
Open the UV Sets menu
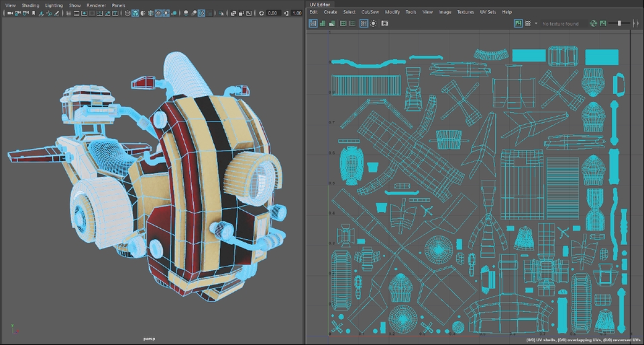[488, 12]
